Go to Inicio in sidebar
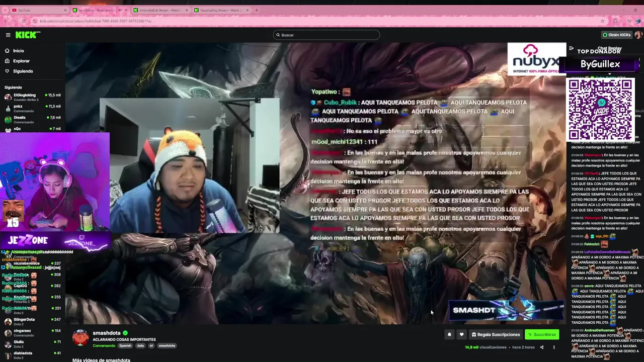 click(19, 51)
